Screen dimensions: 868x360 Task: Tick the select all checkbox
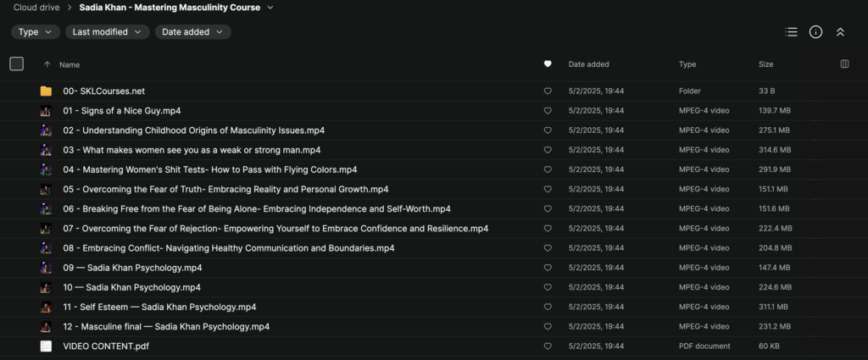(x=17, y=64)
